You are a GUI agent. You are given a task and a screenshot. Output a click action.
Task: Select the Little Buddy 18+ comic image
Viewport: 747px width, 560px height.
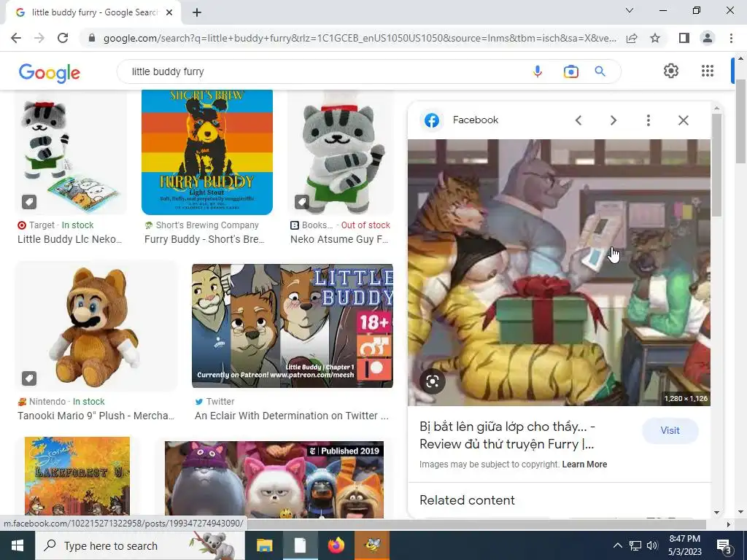(x=293, y=326)
